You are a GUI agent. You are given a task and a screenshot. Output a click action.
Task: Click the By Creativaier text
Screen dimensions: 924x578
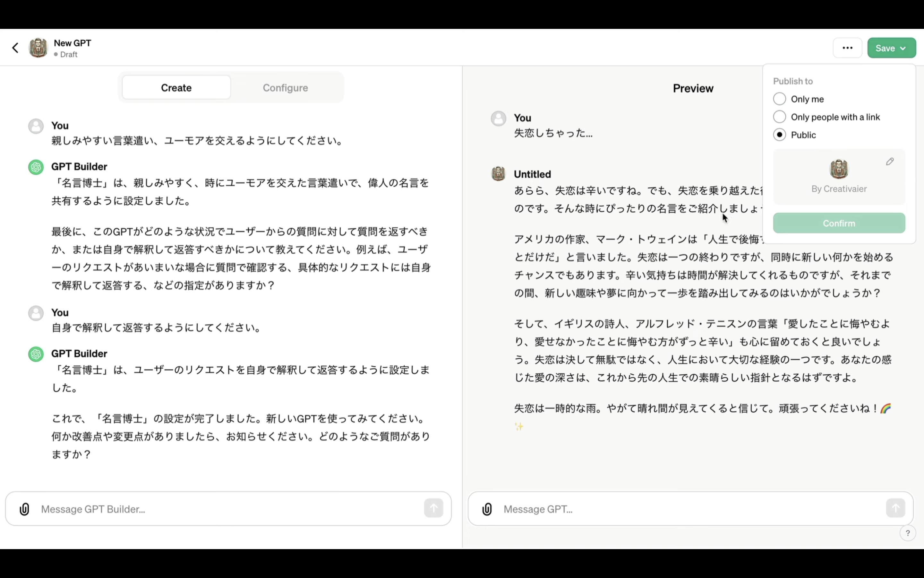coord(839,189)
